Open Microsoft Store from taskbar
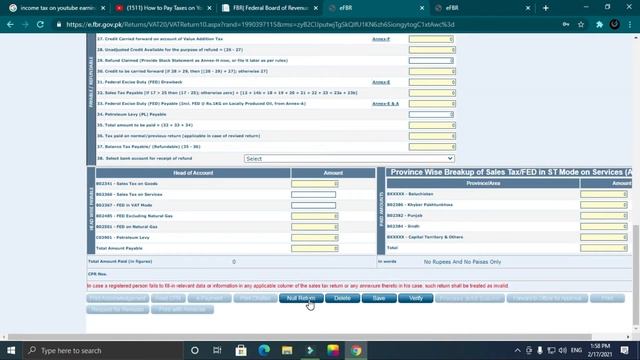Viewport: 640px width, 360px height. [241, 350]
